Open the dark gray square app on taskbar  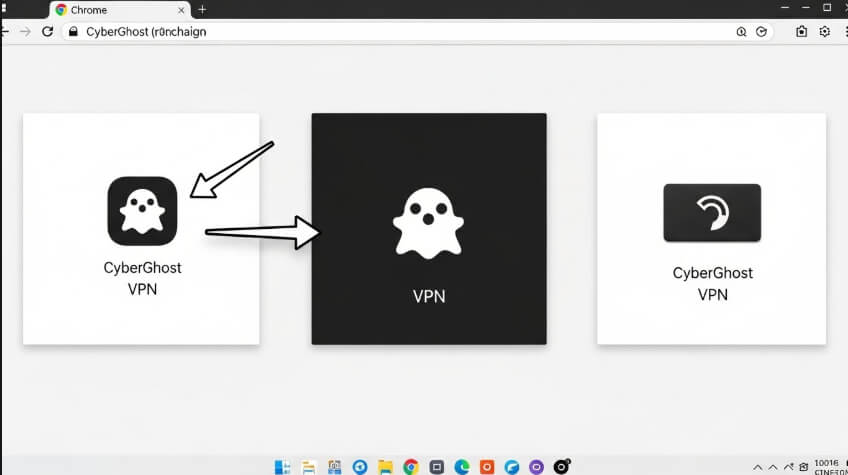[436, 467]
